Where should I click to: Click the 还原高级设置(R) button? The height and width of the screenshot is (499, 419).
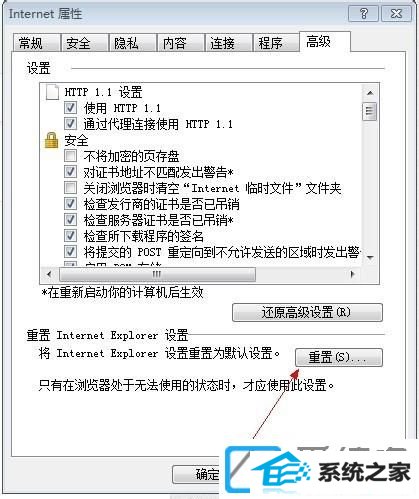pos(307,312)
